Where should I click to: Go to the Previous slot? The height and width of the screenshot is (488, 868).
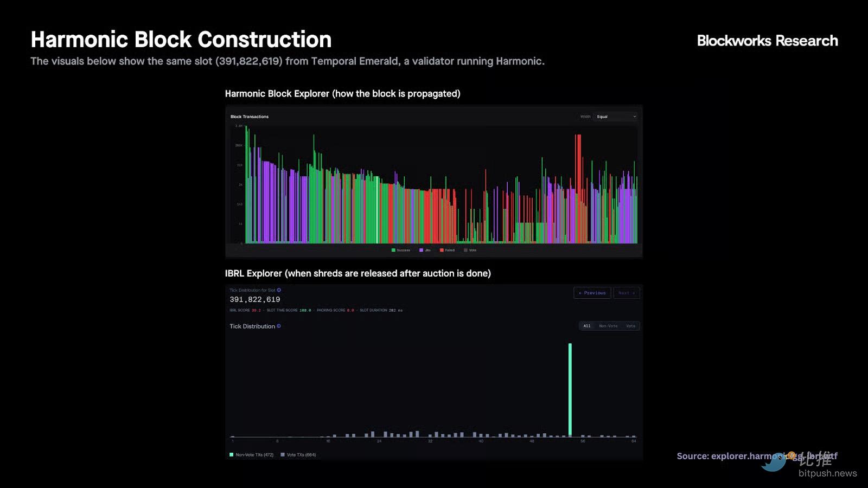coord(592,293)
